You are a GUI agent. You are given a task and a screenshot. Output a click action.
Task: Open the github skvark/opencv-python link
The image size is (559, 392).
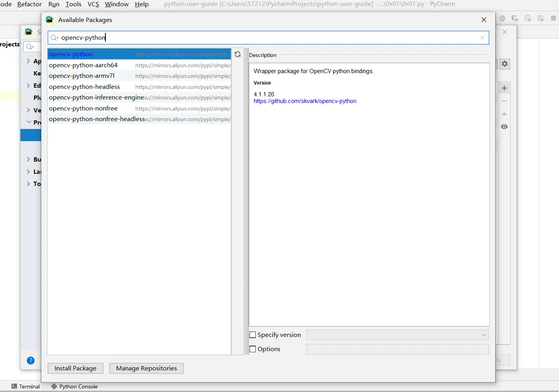coord(305,101)
